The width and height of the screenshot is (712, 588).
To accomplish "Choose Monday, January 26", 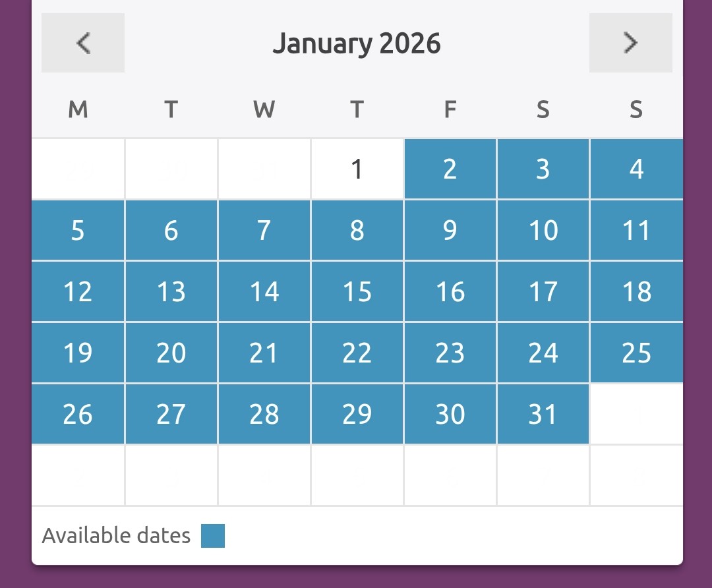I will [x=78, y=415].
